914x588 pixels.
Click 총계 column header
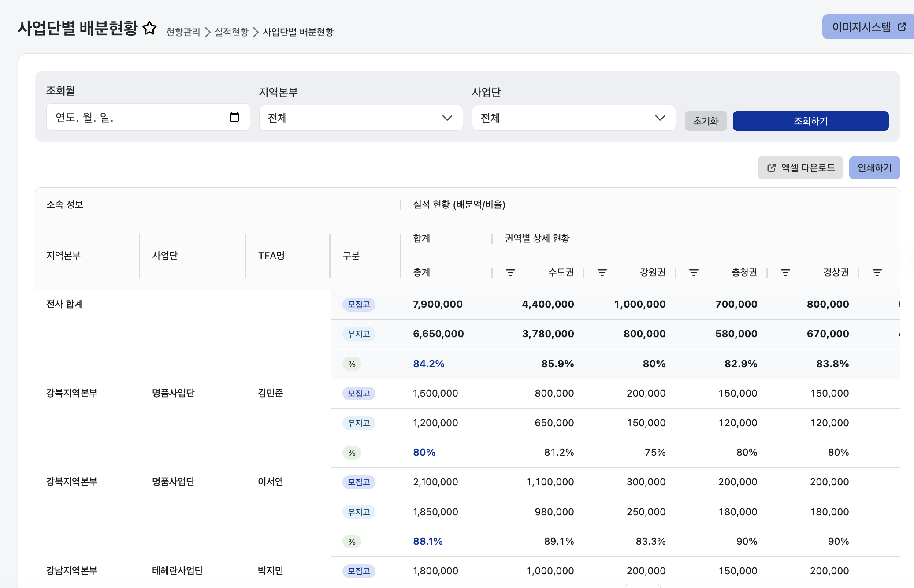[x=421, y=272]
